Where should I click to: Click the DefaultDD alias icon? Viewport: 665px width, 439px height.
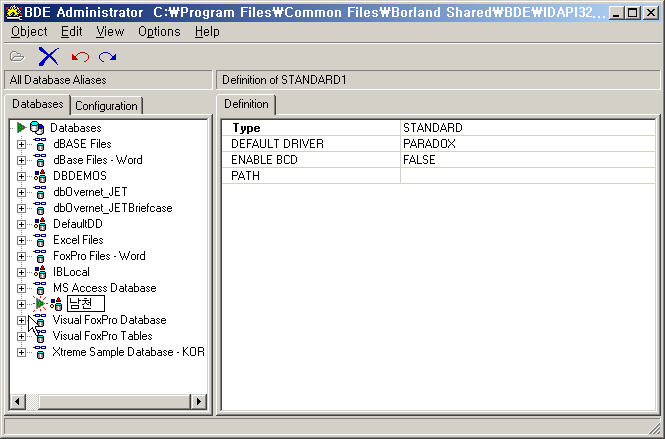[39, 224]
